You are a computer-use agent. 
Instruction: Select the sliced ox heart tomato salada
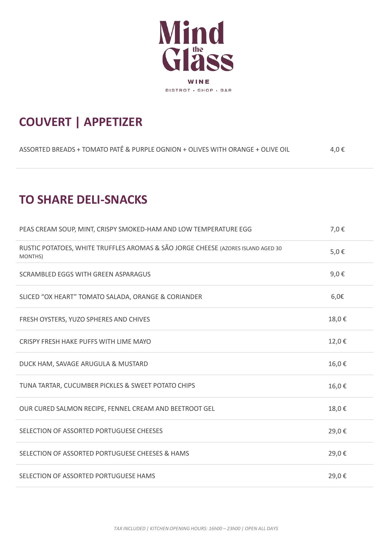pyautogui.click(x=111, y=297)
